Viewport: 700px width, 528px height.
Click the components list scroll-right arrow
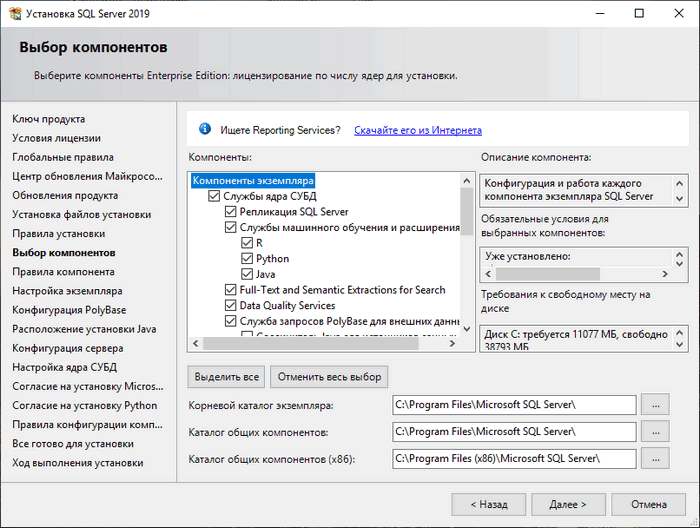point(453,343)
